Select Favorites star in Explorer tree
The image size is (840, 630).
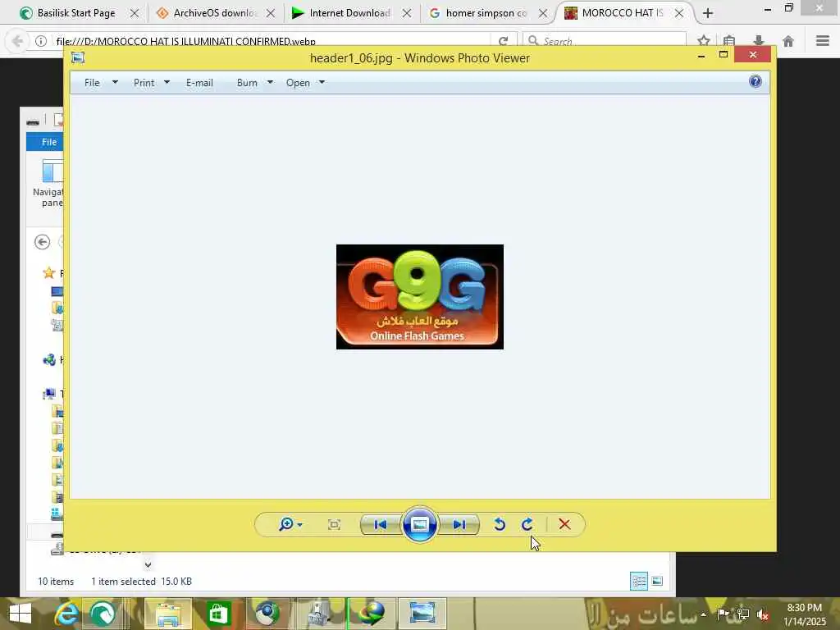(48, 273)
